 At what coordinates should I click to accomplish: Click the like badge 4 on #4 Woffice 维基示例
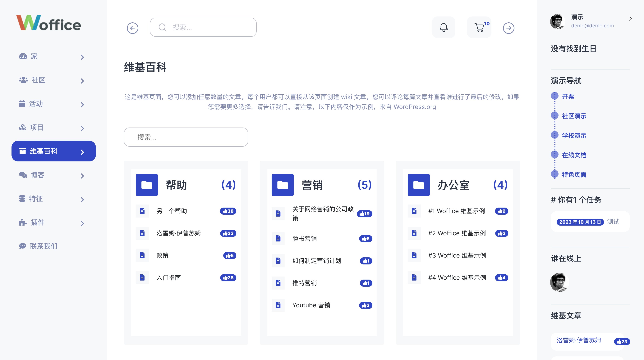tap(502, 277)
